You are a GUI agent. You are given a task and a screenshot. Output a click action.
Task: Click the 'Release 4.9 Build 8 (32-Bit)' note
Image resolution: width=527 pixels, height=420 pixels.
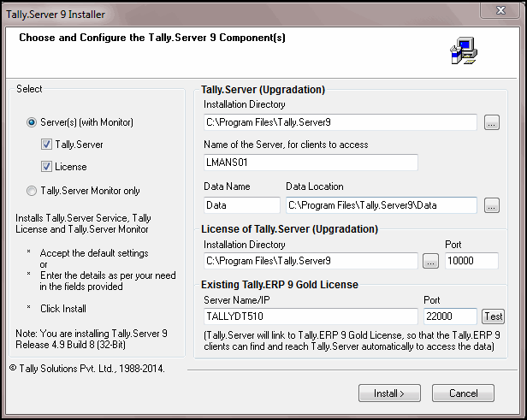coord(70,345)
